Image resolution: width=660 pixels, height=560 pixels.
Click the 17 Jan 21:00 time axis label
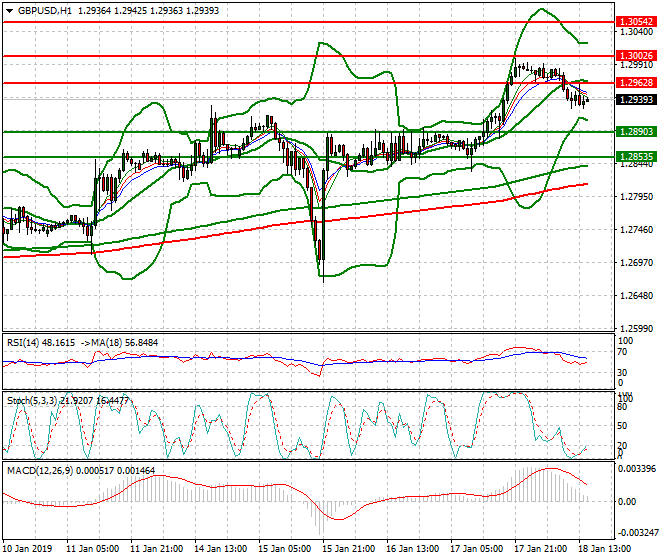540,549
